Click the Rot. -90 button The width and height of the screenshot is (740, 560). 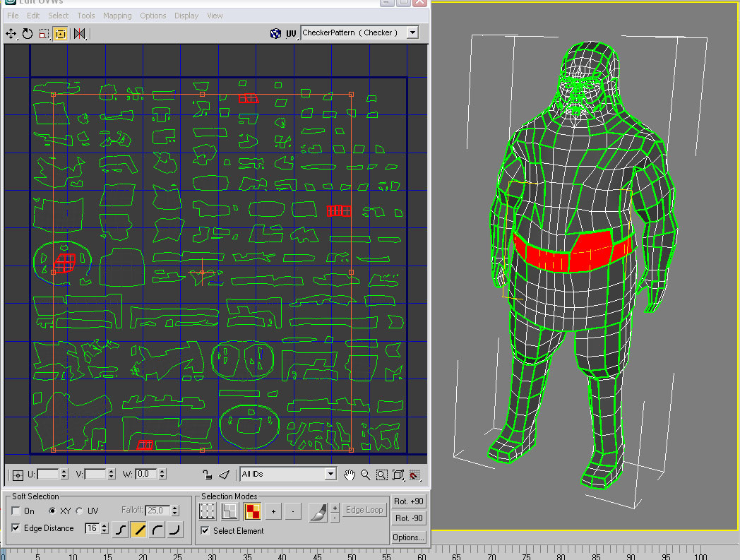[x=409, y=518]
